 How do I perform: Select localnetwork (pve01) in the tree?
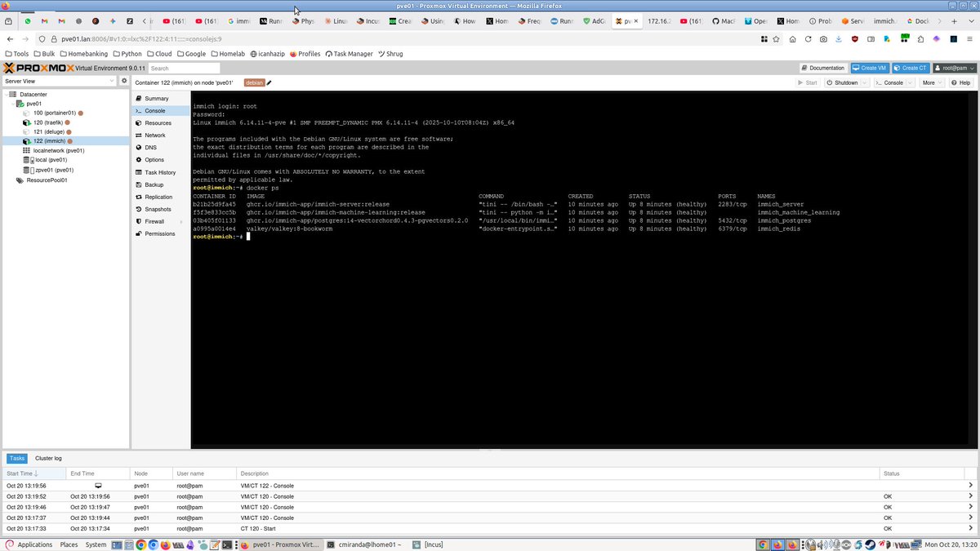59,150
